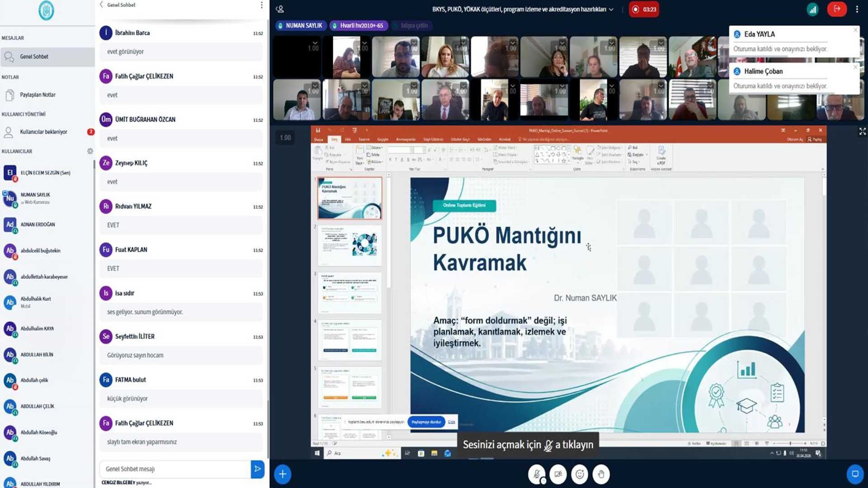Start slideshow from the status bar icon
The image size is (868, 488).
pyautogui.click(x=767, y=444)
